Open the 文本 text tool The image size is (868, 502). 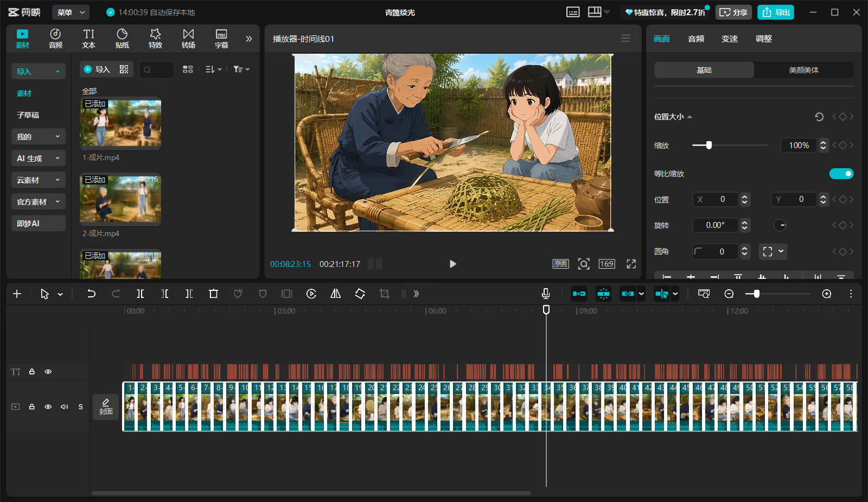[x=88, y=39]
